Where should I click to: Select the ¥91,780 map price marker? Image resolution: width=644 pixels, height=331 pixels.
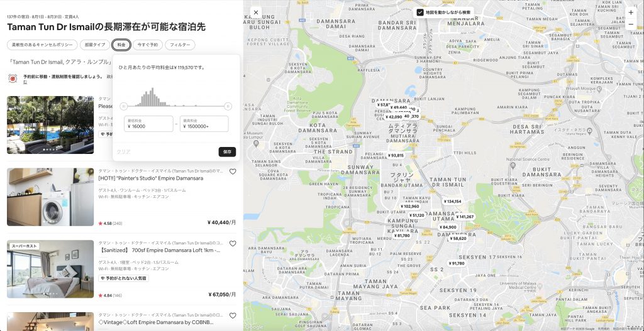(457, 263)
